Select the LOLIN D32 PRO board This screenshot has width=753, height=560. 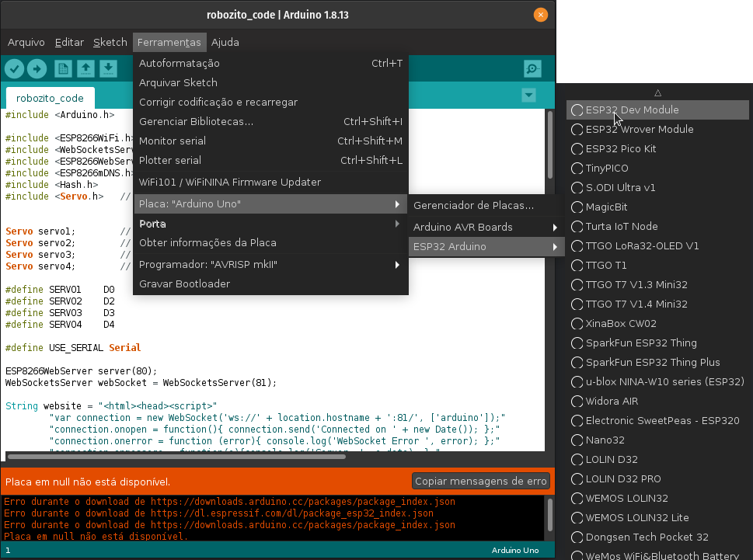[657, 479]
